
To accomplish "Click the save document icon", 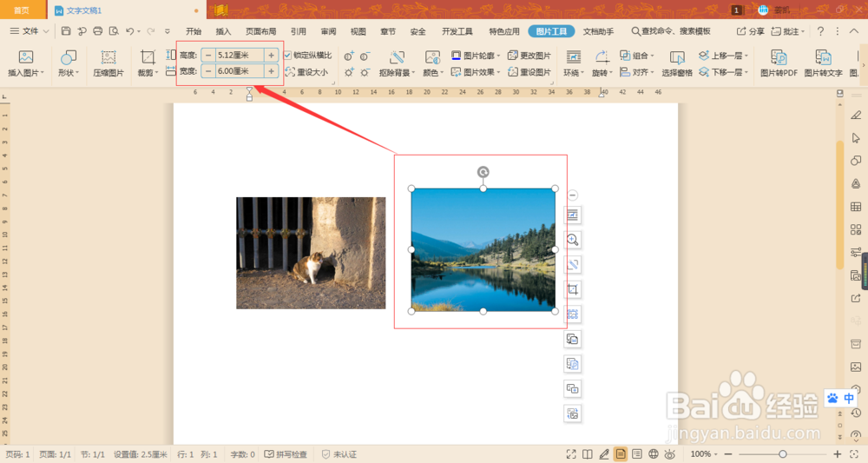I will (66, 31).
